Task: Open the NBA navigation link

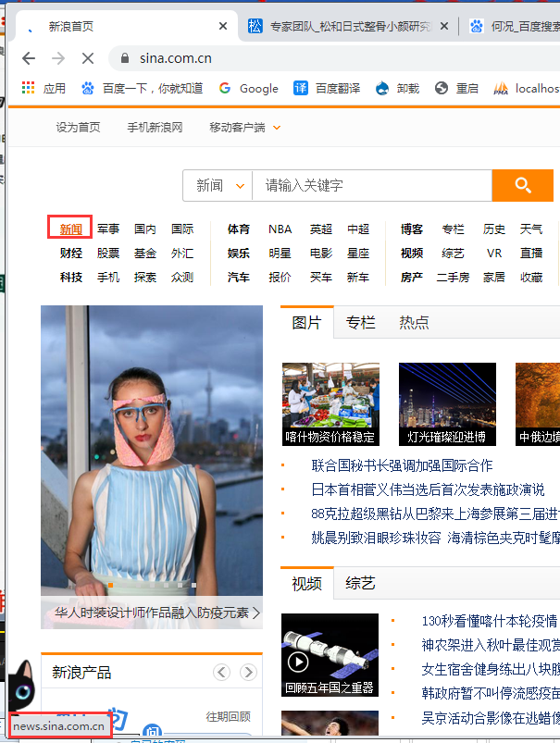Action: click(x=280, y=229)
